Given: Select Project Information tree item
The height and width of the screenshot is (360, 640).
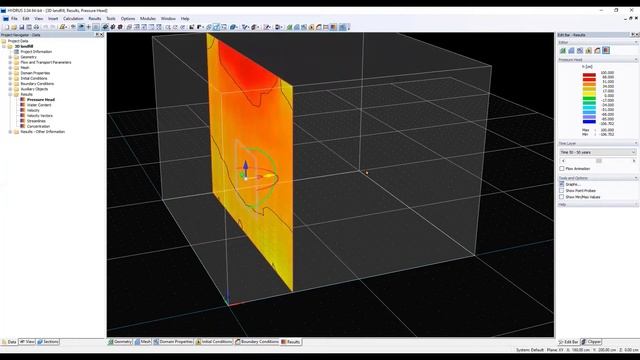Looking at the screenshot, I should point(36,52).
